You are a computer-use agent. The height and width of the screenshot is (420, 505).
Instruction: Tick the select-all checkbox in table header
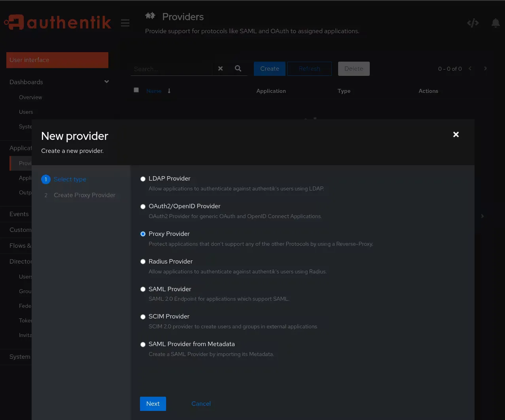point(136,90)
